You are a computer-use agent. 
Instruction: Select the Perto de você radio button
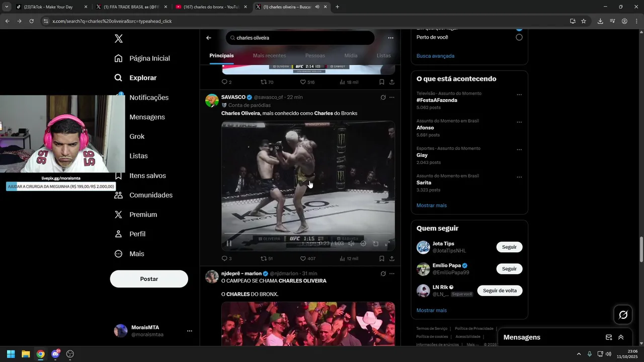(519, 37)
